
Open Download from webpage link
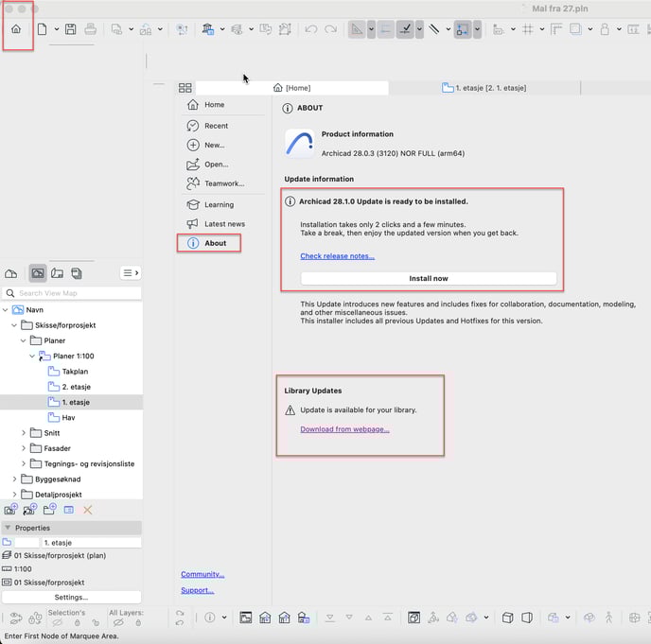344,429
